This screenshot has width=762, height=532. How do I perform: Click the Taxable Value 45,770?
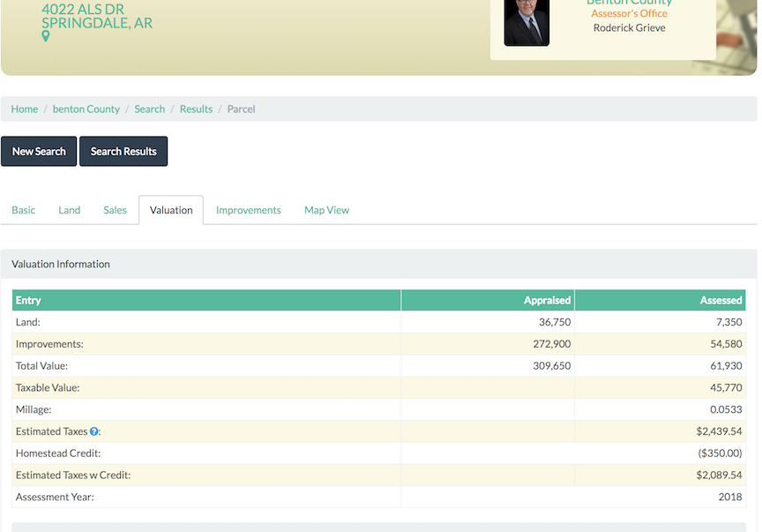pyautogui.click(x=726, y=387)
